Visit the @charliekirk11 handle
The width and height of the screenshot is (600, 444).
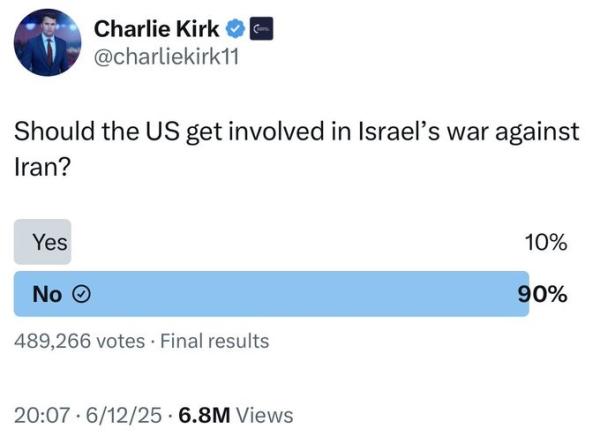pyautogui.click(x=166, y=55)
